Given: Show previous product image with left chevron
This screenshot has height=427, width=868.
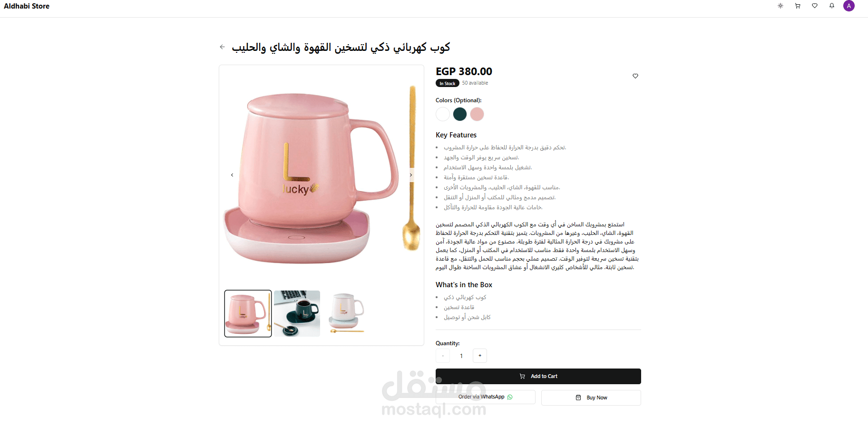Looking at the screenshot, I should coord(232,175).
